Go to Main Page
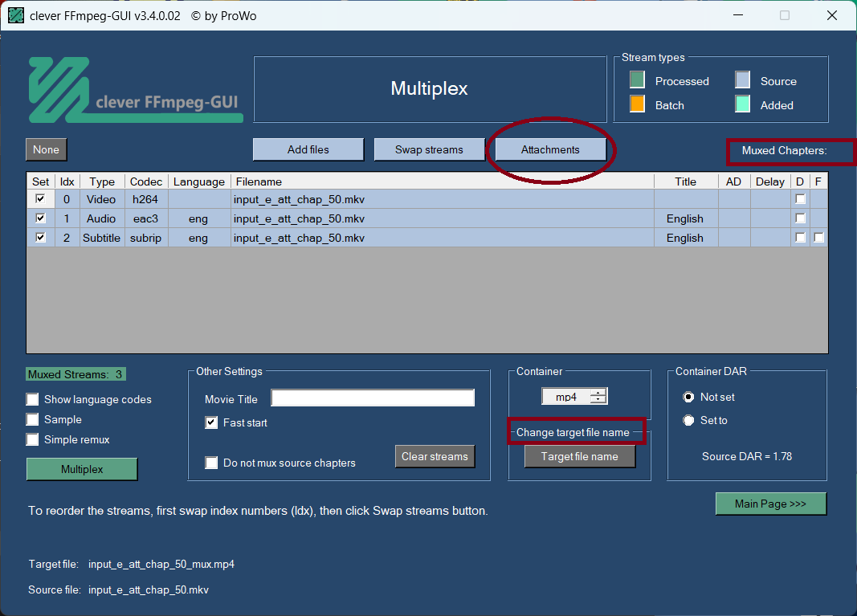The width and height of the screenshot is (857, 616). pyautogui.click(x=770, y=504)
